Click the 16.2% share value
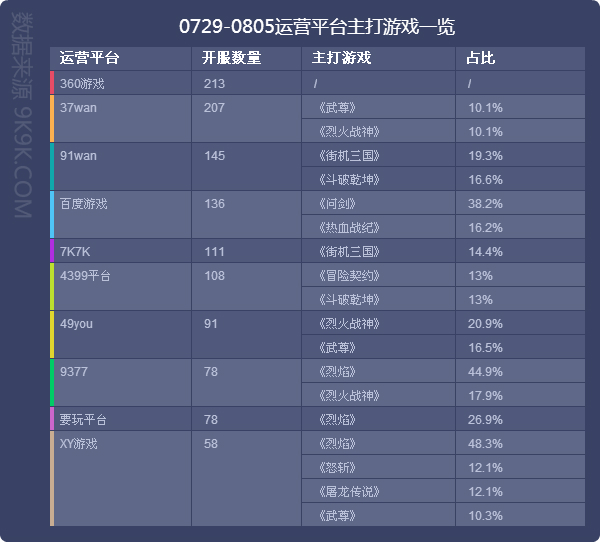Viewport: 600px width, 542px height. click(x=485, y=228)
